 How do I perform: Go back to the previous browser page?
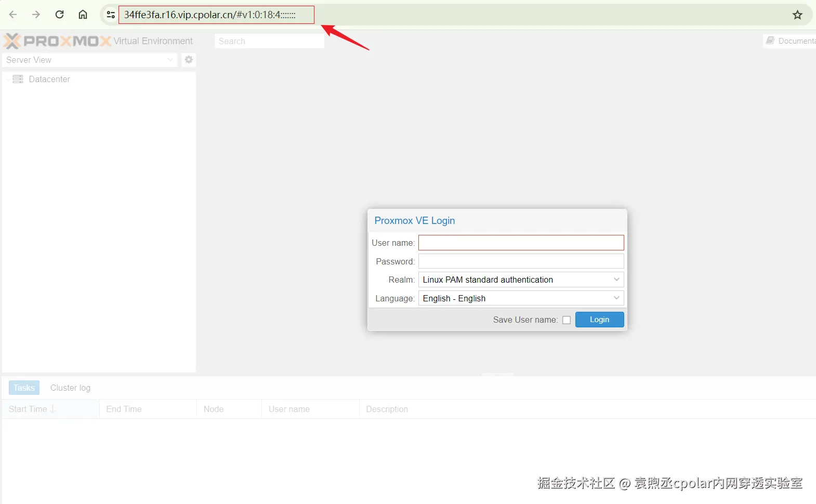coord(13,15)
